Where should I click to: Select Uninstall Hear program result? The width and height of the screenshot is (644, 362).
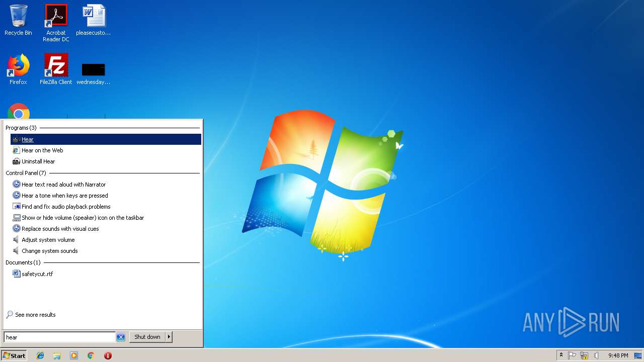point(106,161)
